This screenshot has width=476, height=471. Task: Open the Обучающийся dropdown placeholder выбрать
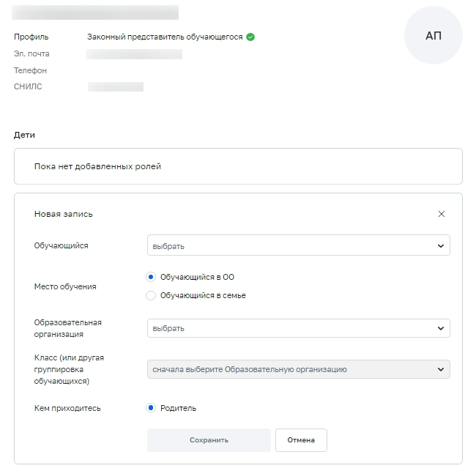point(168,246)
